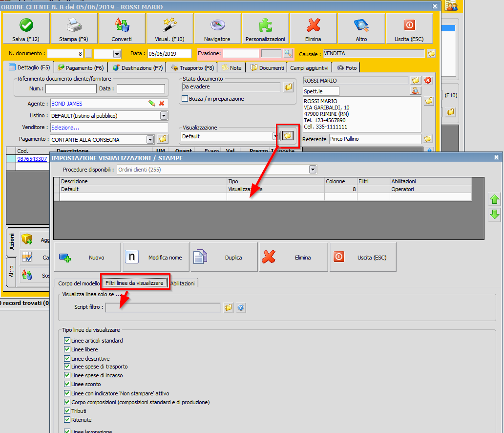Open folder icon next to Pagamento field
The height and width of the screenshot is (433, 504).
click(x=163, y=139)
